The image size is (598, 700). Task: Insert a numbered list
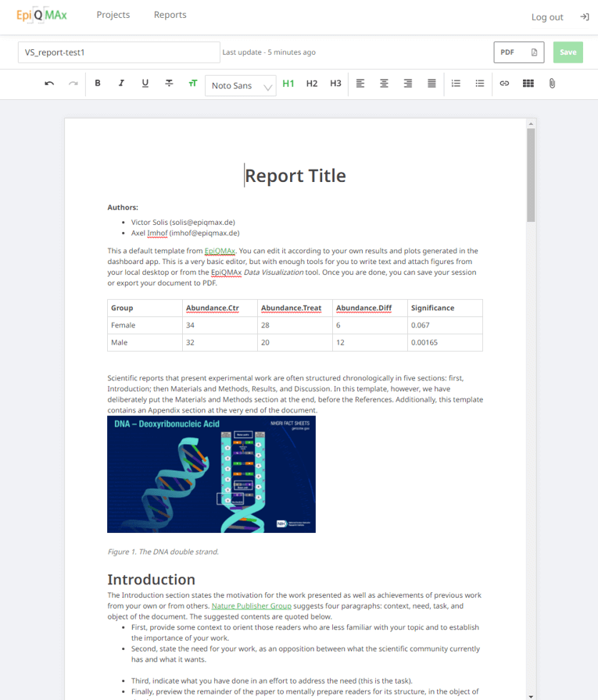(x=457, y=84)
